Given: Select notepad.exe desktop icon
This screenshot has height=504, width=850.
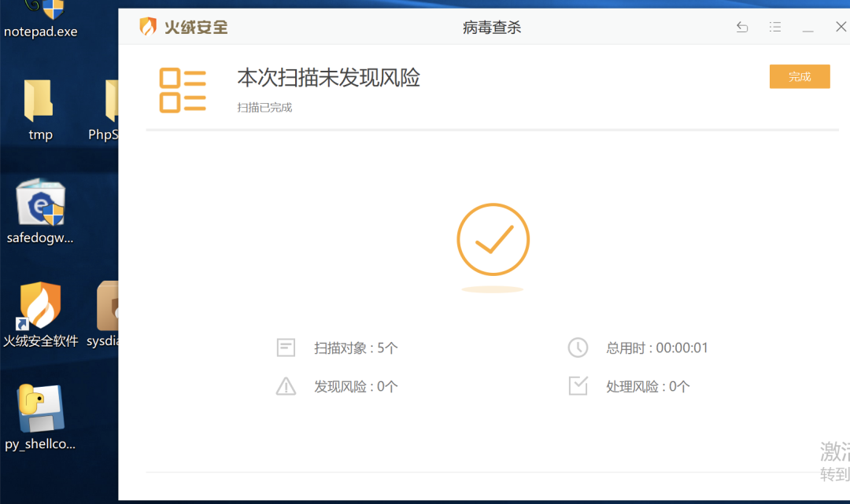Looking at the screenshot, I should click(x=41, y=20).
